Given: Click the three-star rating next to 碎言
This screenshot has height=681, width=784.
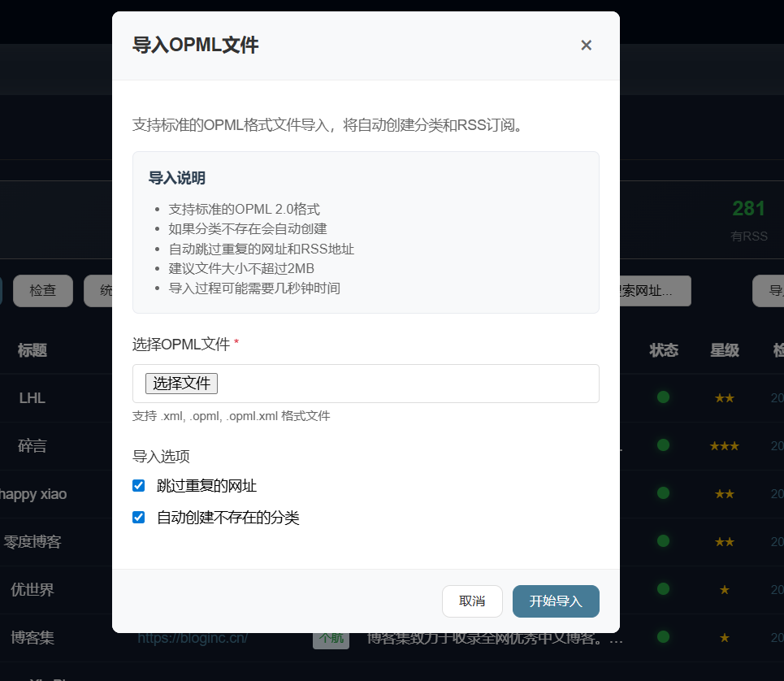Looking at the screenshot, I should tap(724, 445).
